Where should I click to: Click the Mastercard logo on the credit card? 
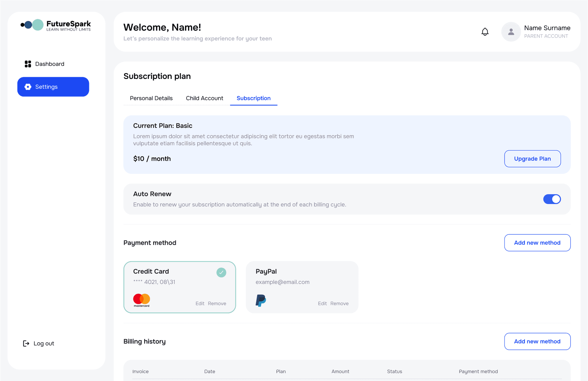pyautogui.click(x=141, y=298)
